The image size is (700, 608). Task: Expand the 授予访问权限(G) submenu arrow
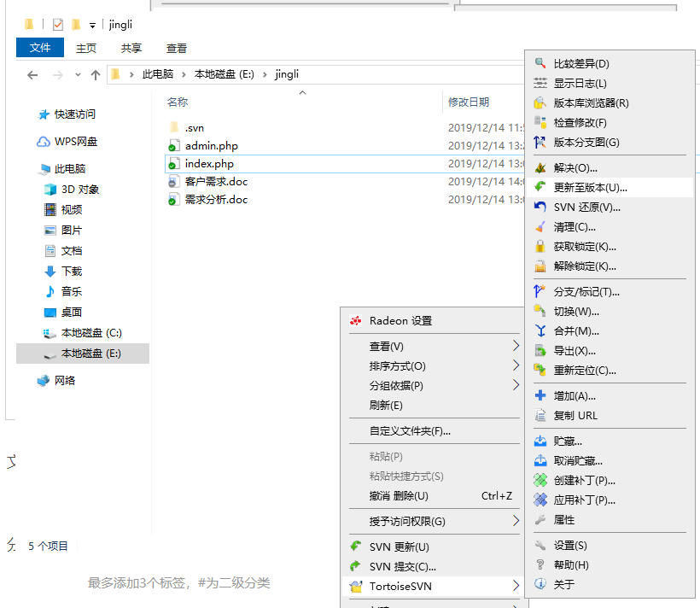(x=516, y=521)
